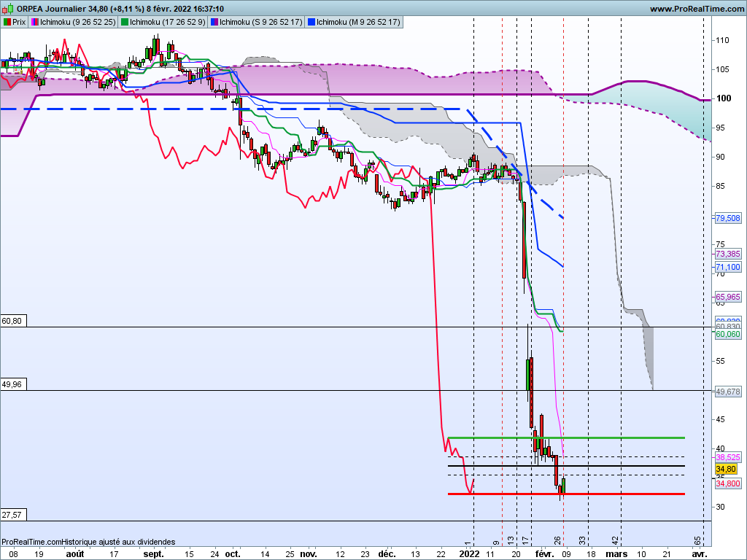The width and height of the screenshot is (747, 560).
Task: Open the Ichimoku (M 9 26 52 17) legend item
Action: point(354,22)
